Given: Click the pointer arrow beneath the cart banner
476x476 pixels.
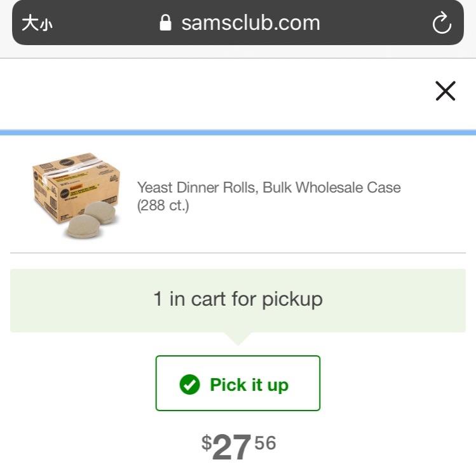Looking at the screenshot, I should (238, 339).
